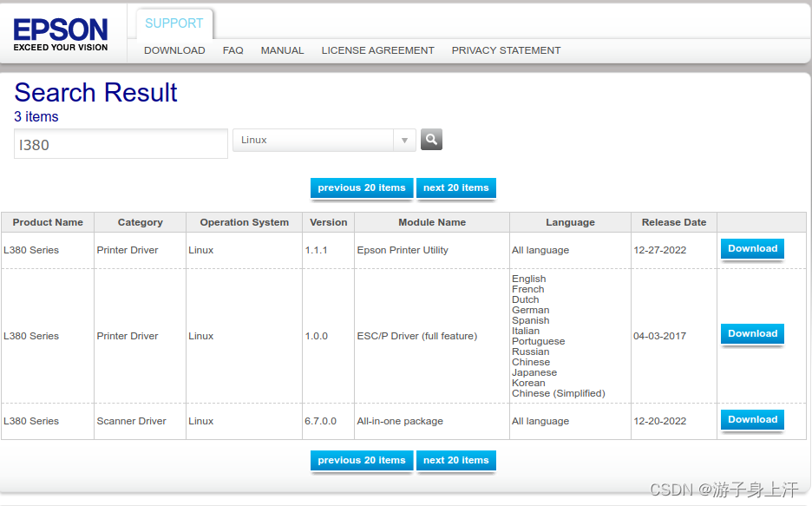Download the Epson Printer Utility
Screen dimensions: 812x506
click(752, 248)
